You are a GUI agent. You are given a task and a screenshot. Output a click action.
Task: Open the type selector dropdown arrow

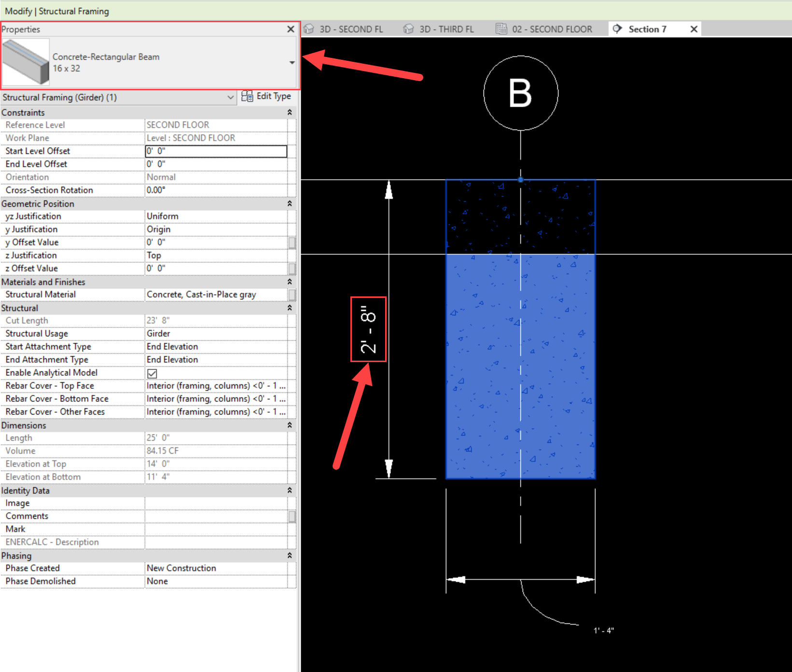pos(292,63)
